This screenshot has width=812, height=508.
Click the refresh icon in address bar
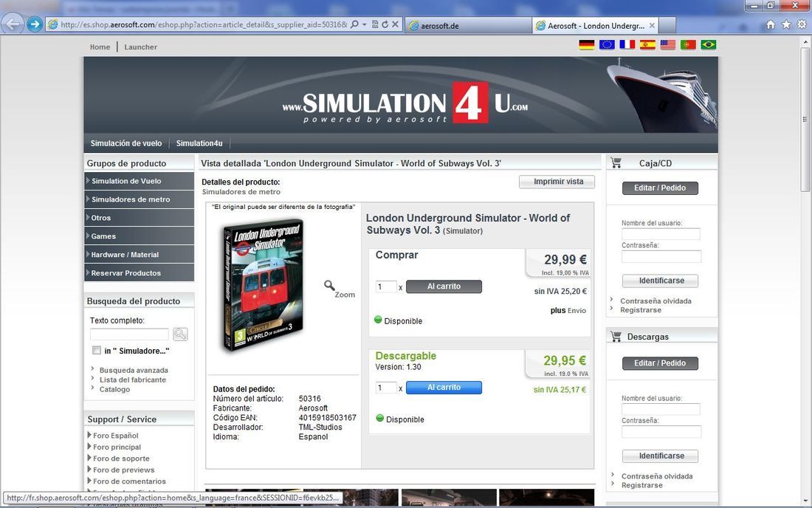tap(385, 24)
